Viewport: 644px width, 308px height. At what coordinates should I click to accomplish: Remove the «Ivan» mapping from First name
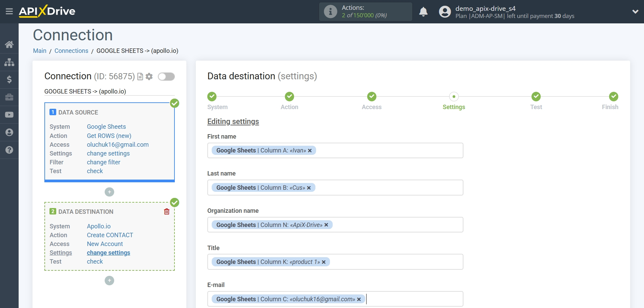click(310, 150)
